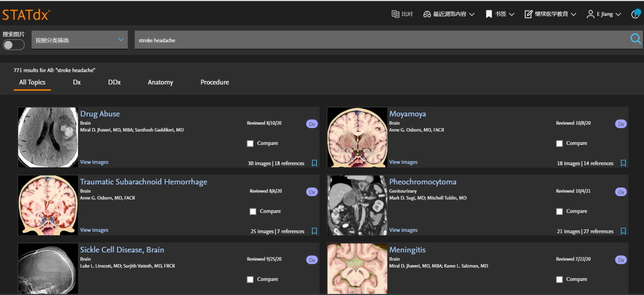Bookmark the Moyamoya result

coord(623,163)
